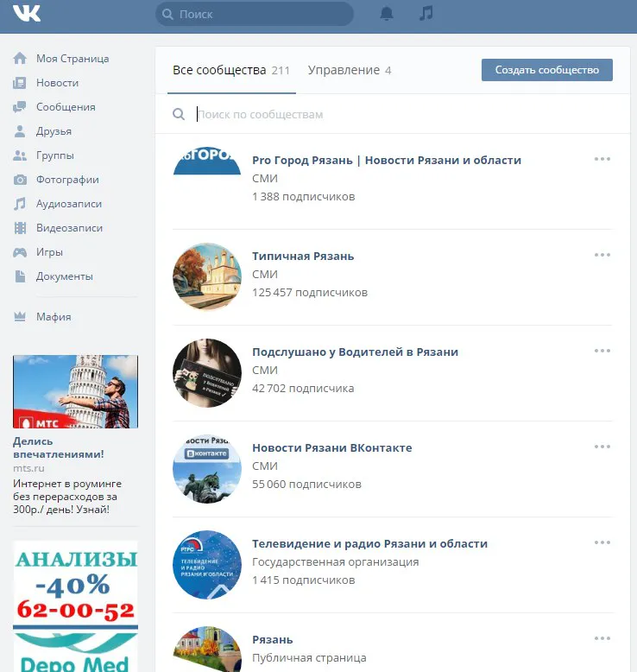Expand options for Новости Рязани ВКонтакте

[x=602, y=447]
